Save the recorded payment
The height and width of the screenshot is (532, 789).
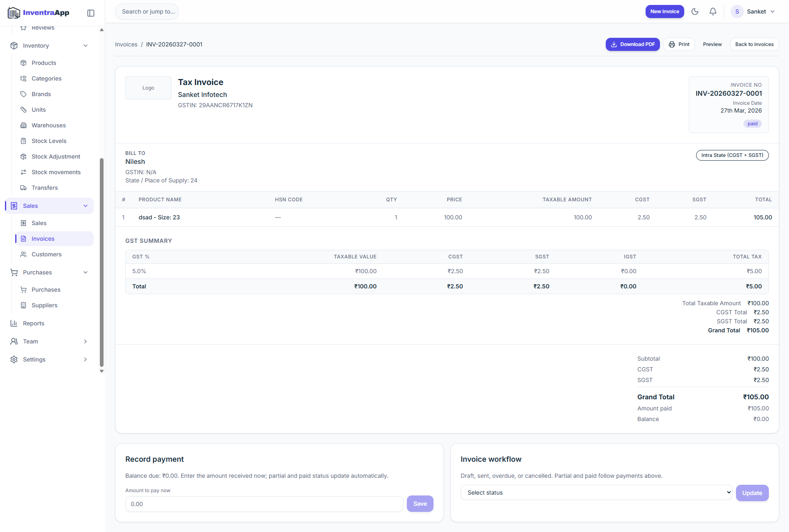(x=420, y=504)
